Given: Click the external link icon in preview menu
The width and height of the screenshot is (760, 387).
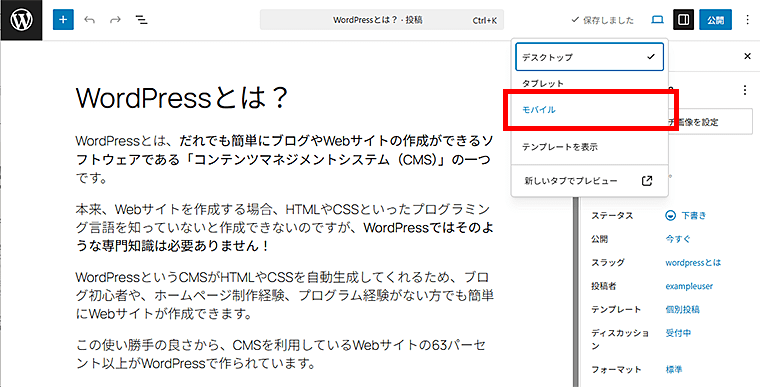Looking at the screenshot, I should pyautogui.click(x=647, y=181).
